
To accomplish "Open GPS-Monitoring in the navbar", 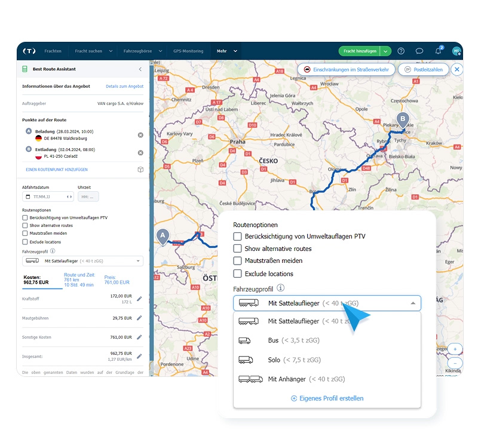I will [188, 51].
